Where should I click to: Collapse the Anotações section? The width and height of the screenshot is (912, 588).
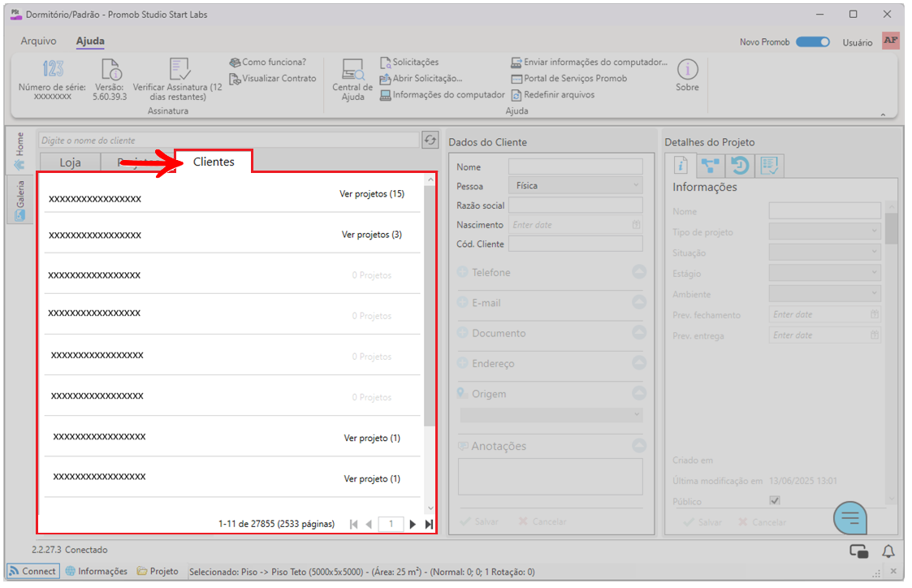638,446
